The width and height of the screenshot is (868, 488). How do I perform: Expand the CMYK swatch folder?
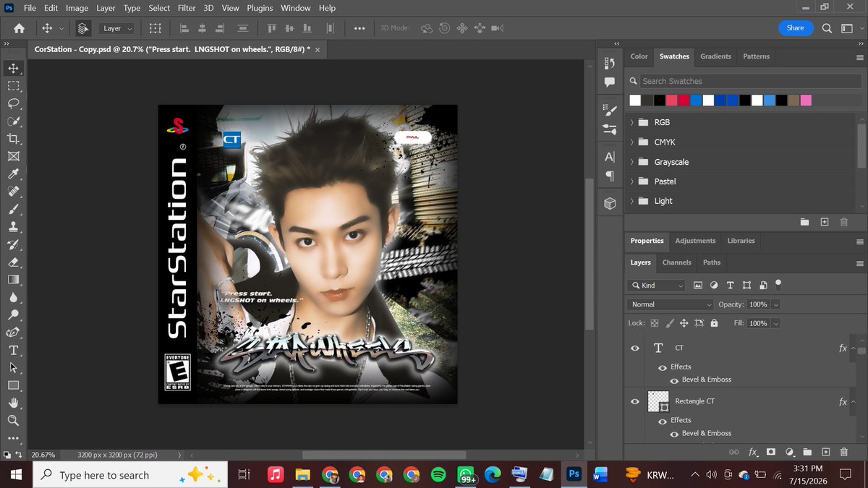(632, 142)
